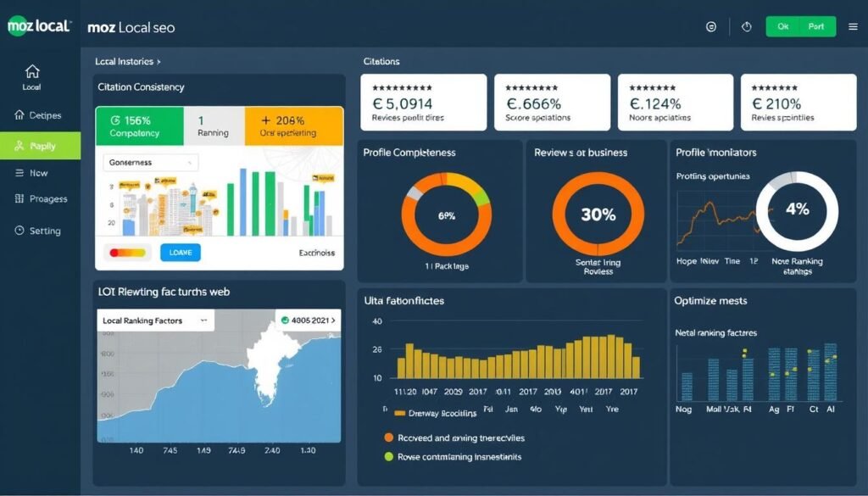868x496 pixels.
Task: Click the Ok button in the top bar
Action: tap(782, 26)
